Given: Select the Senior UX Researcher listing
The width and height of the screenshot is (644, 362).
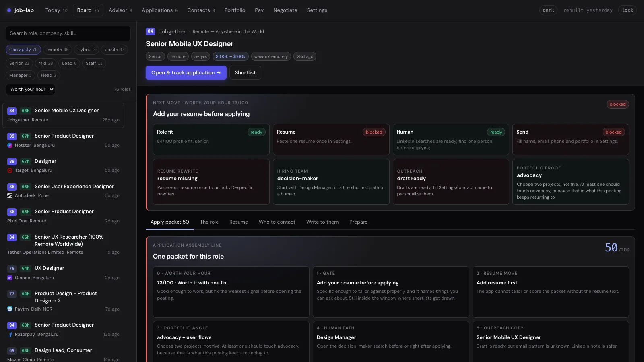Looking at the screenshot, I should (x=63, y=245).
